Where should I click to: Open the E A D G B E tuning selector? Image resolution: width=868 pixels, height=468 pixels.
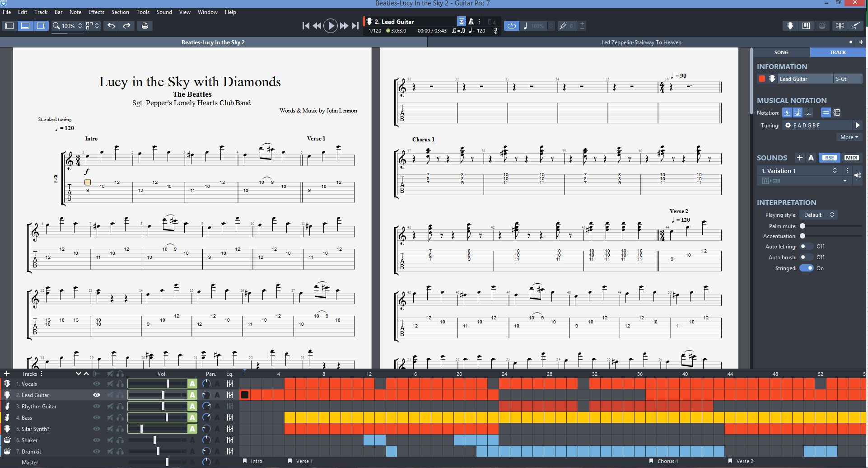pos(818,125)
